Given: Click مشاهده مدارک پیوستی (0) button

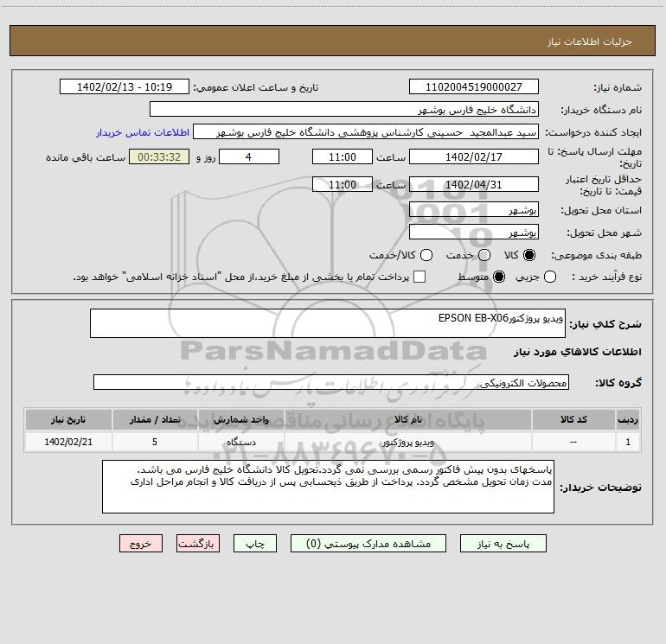Looking at the screenshot, I should (x=368, y=544).
